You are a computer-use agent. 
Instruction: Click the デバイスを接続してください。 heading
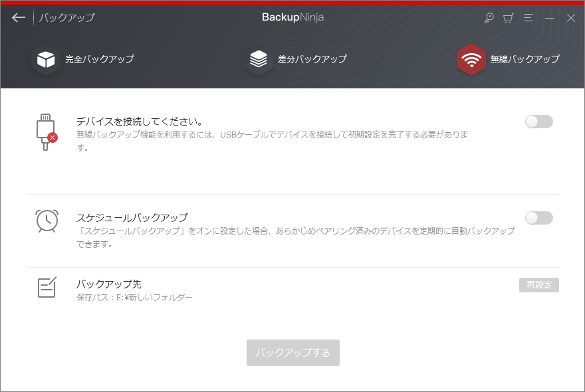tap(140, 121)
